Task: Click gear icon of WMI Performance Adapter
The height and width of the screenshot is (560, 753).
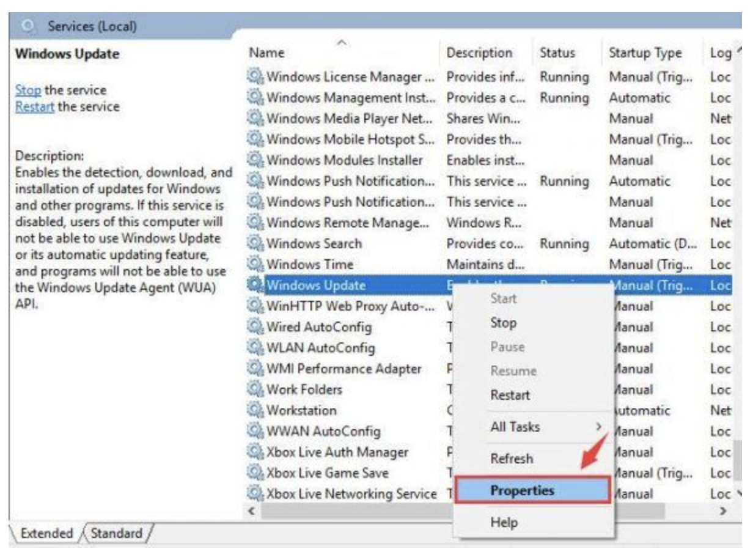Action: point(254,369)
